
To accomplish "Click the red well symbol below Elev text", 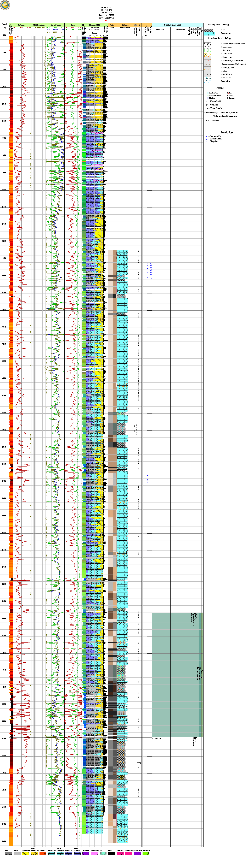I will [106, 21].
